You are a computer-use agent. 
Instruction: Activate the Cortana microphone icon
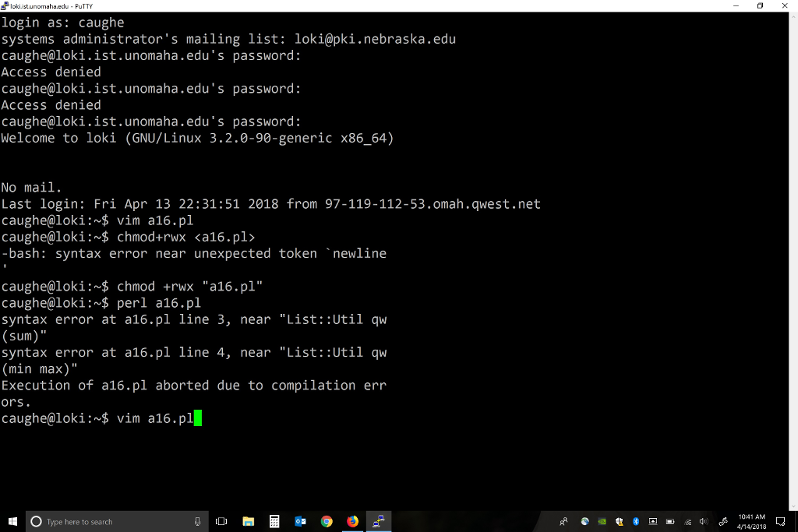click(x=197, y=521)
